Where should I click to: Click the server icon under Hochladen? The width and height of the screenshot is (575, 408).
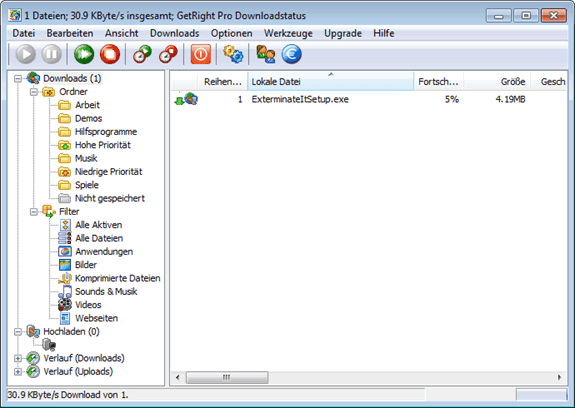pyautogui.click(x=49, y=345)
